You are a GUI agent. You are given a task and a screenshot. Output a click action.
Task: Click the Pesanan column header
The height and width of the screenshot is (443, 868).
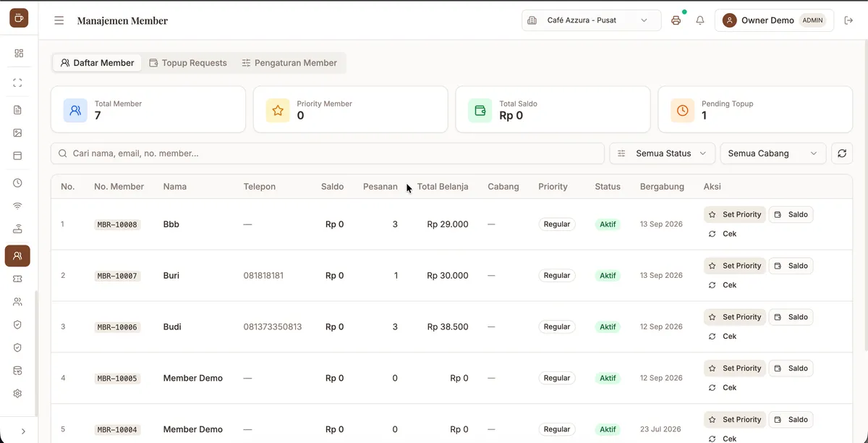tap(380, 187)
